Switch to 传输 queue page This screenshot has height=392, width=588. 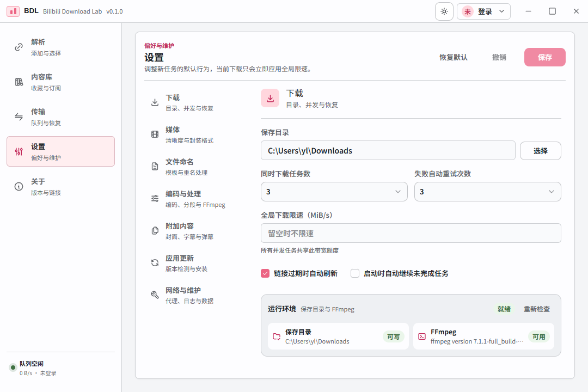(x=61, y=117)
